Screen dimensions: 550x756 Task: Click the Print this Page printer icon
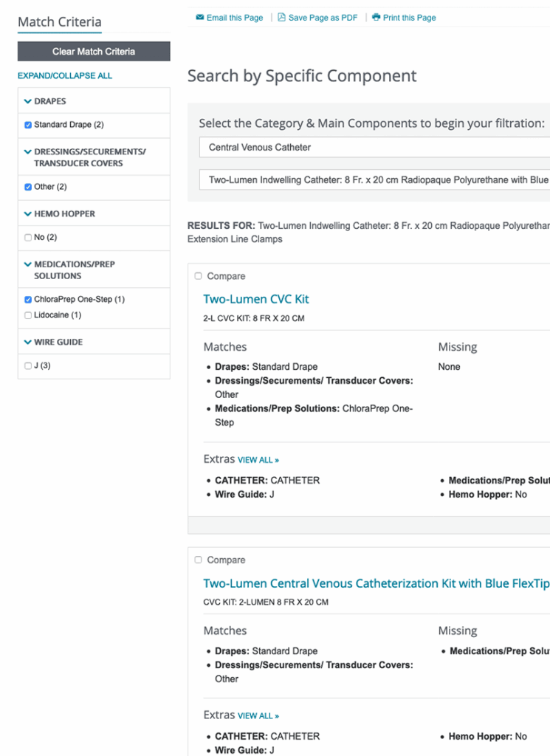[x=377, y=18]
